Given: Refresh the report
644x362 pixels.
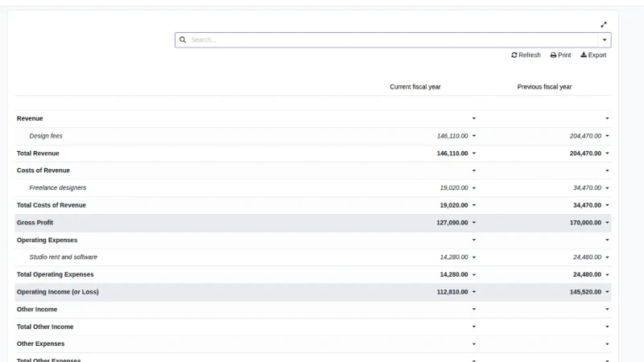Looking at the screenshot, I should point(526,55).
